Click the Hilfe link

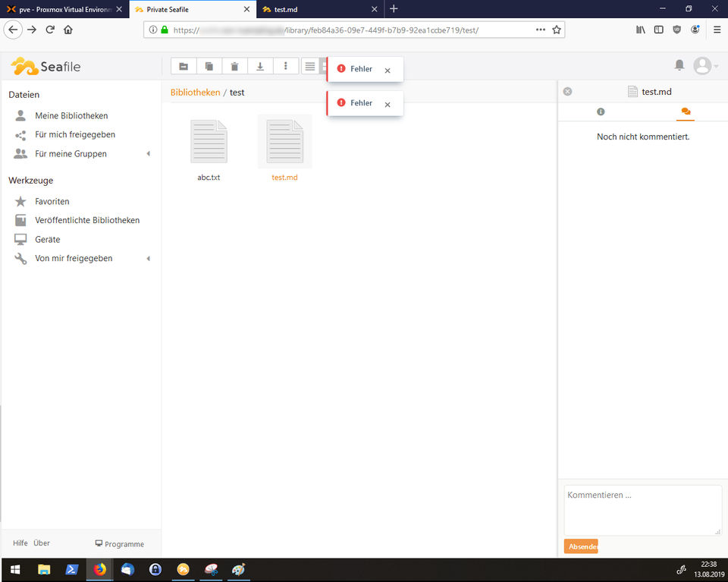20,543
